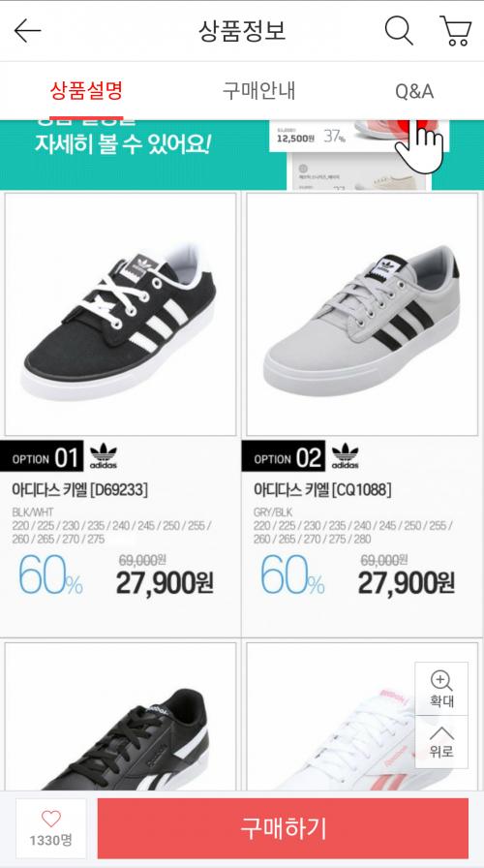
Task: Tap the back arrow icon
Action: tap(28, 31)
